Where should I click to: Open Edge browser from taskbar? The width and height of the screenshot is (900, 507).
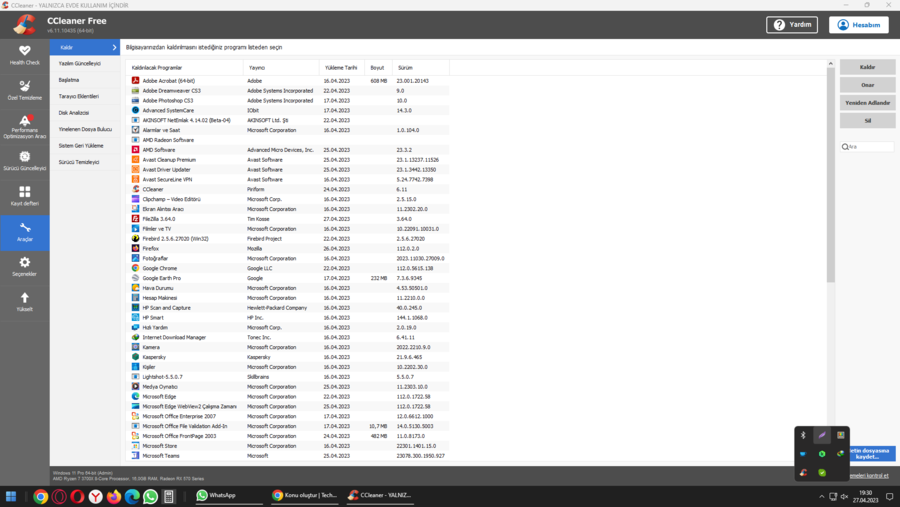click(132, 497)
